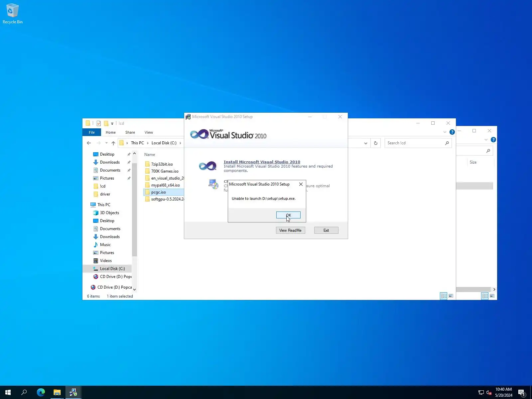Click the View ReadMe button
The height and width of the screenshot is (399, 532).
290,230
